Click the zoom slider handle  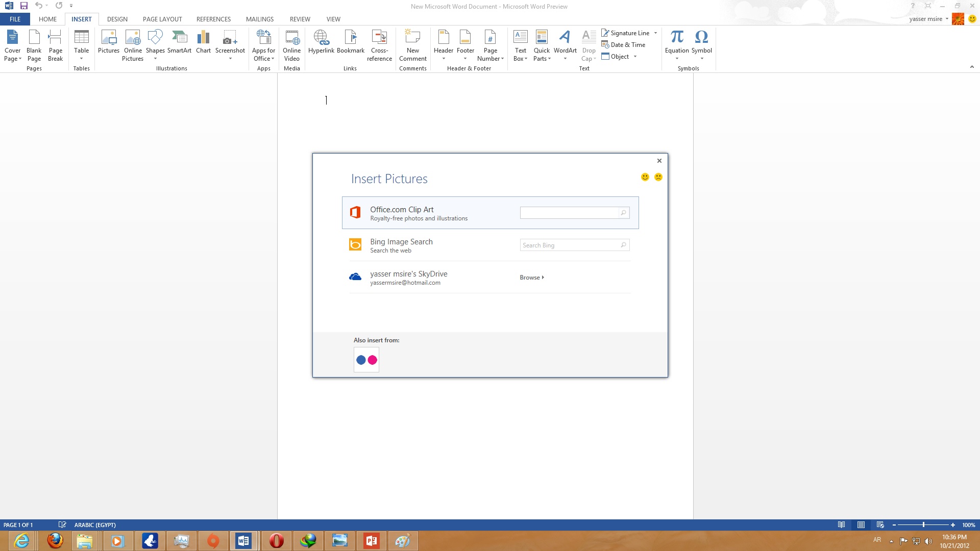click(923, 524)
